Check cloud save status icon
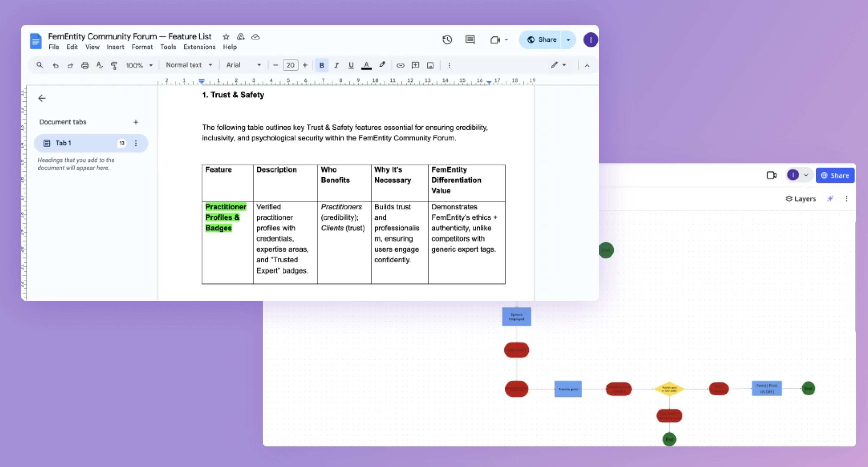 click(x=255, y=36)
